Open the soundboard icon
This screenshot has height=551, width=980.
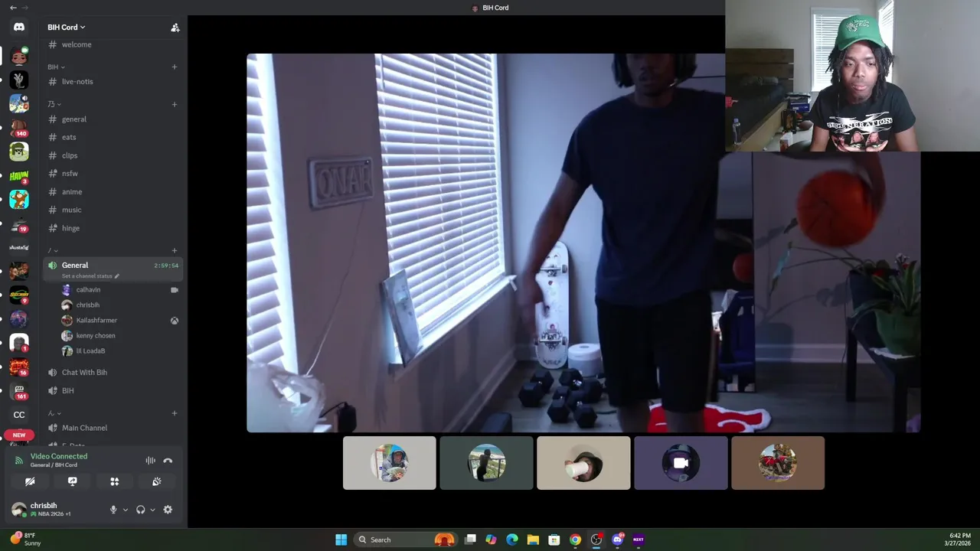click(x=156, y=481)
